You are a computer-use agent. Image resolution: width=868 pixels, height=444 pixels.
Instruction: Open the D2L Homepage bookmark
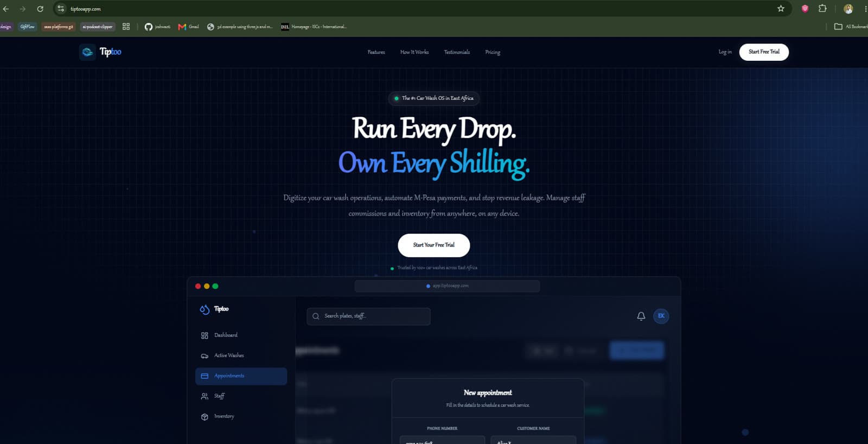click(314, 27)
